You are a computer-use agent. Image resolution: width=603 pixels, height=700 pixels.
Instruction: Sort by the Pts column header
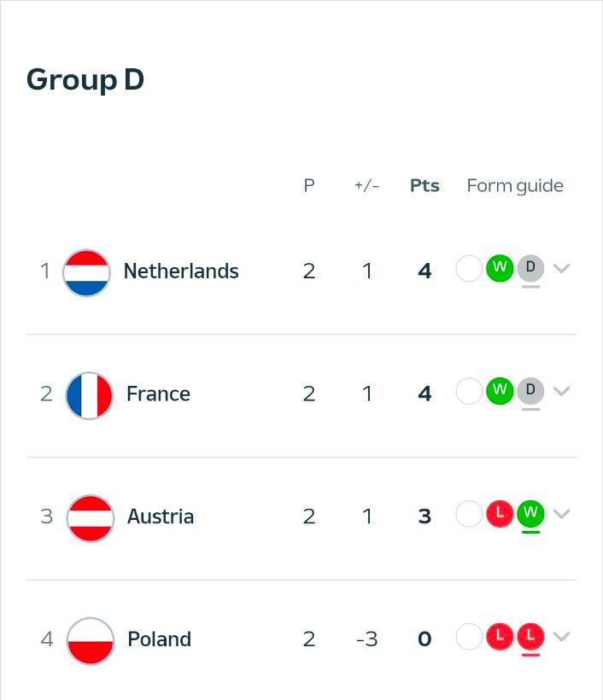point(424,185)
